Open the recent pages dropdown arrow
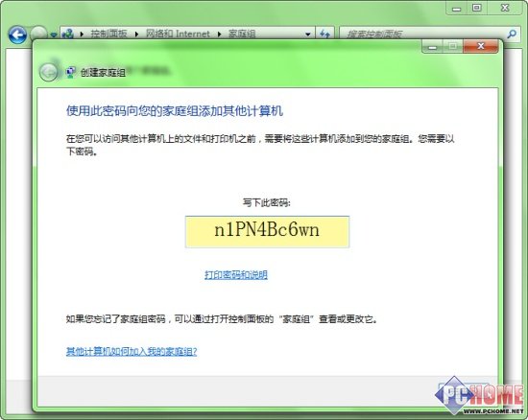528x420 pixels. (54, 35)
